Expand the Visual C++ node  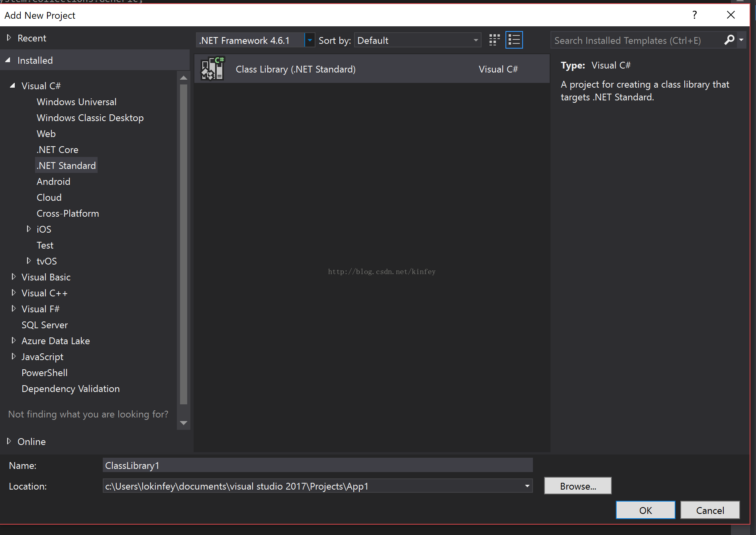(14, 292)
